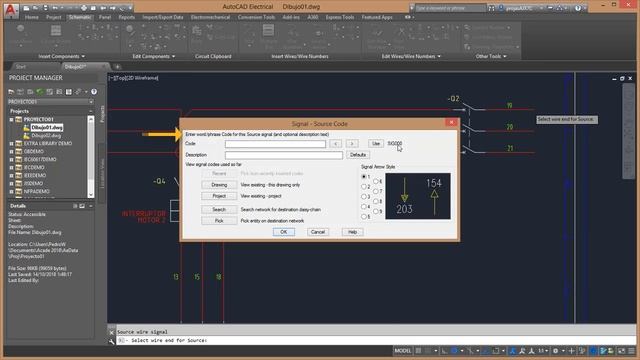Image resolution: width=640 pixels, height=360 pixels.
Task: Click the open project icon in Project Manager
Action: click(x=11, y=92)
